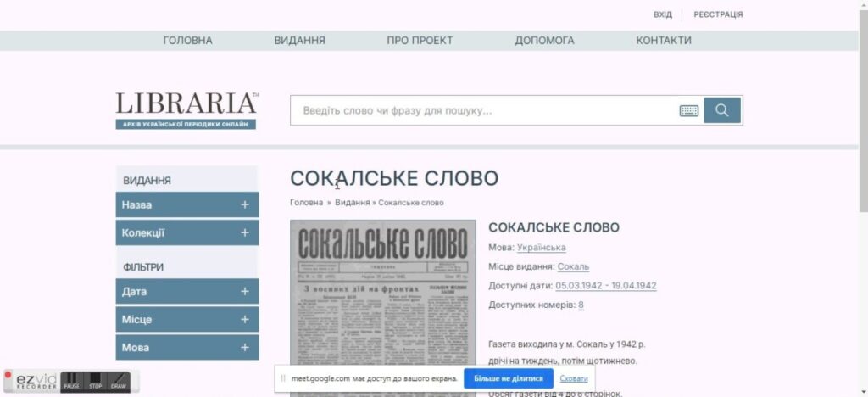The width and height of the screenshot is (868, 397).
Task: Open the ГОЛОВНА menu item
Action: point(187,41)
